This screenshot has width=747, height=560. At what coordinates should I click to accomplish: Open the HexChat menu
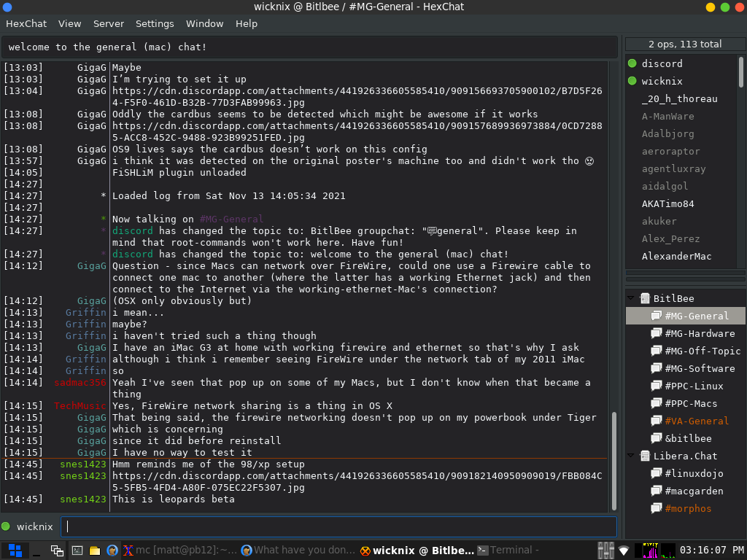pos(26,24)
